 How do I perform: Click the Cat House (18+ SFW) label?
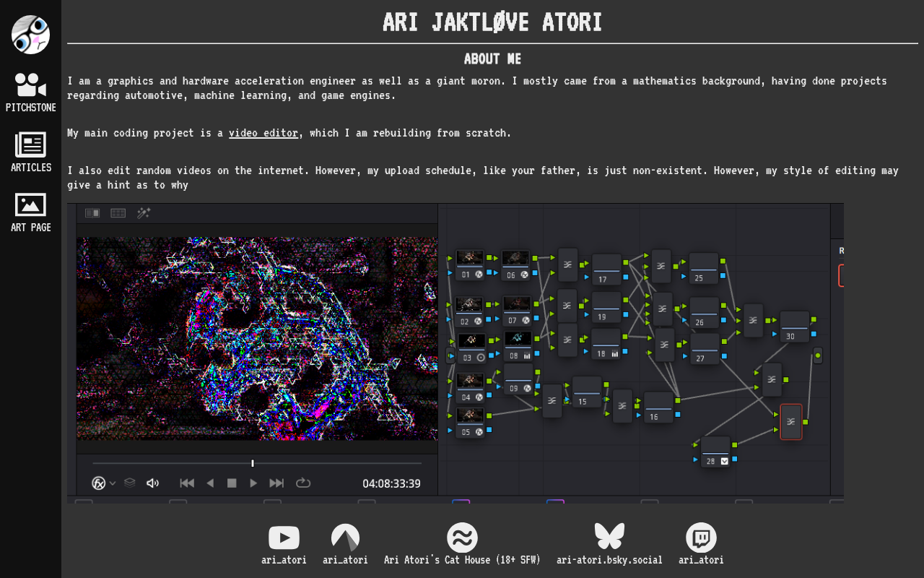pyautogui.click(x=462, y=560)
